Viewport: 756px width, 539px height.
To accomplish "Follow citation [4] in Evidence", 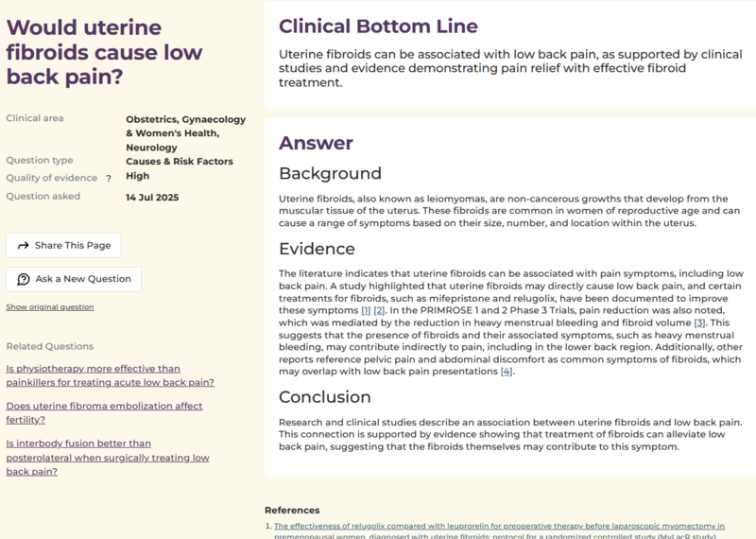I will click(507, 372).
